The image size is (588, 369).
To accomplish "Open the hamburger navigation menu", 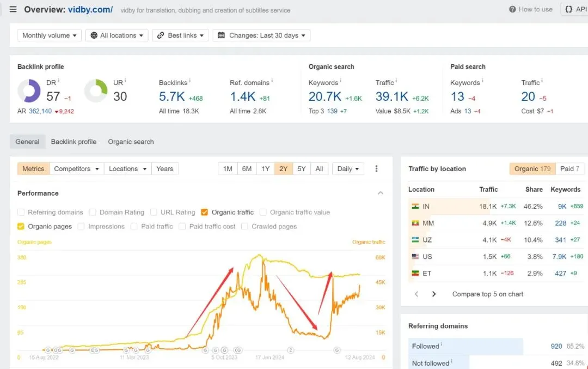I will click(x=13, y=9).
